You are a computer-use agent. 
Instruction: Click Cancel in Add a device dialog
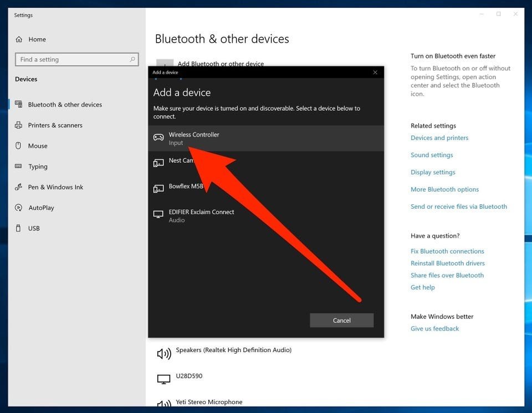[342, 321]
